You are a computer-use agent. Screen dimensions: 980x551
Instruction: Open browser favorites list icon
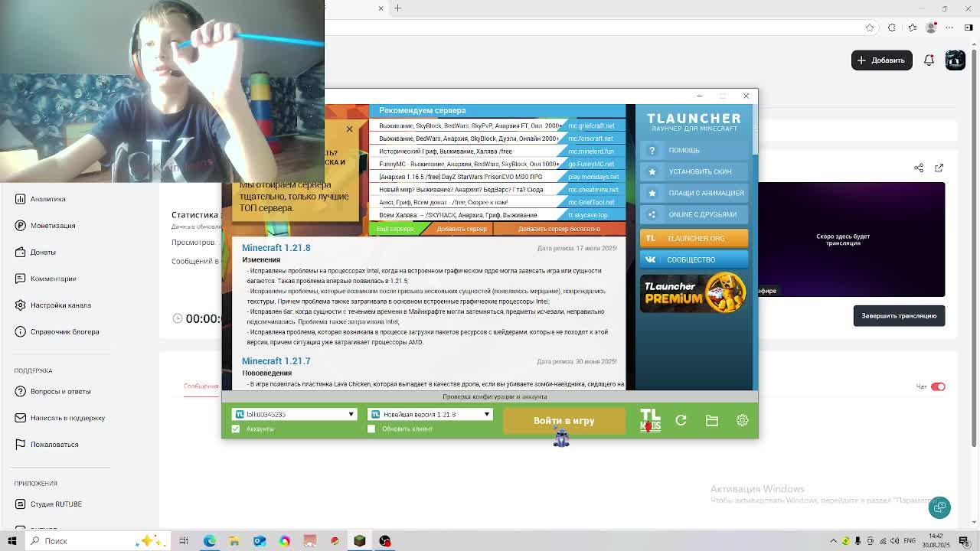point(912,28)
